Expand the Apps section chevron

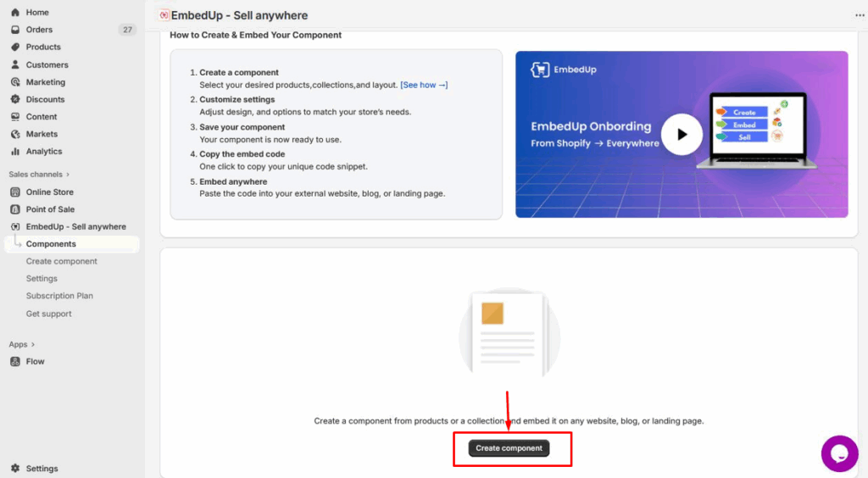[34, 345]
